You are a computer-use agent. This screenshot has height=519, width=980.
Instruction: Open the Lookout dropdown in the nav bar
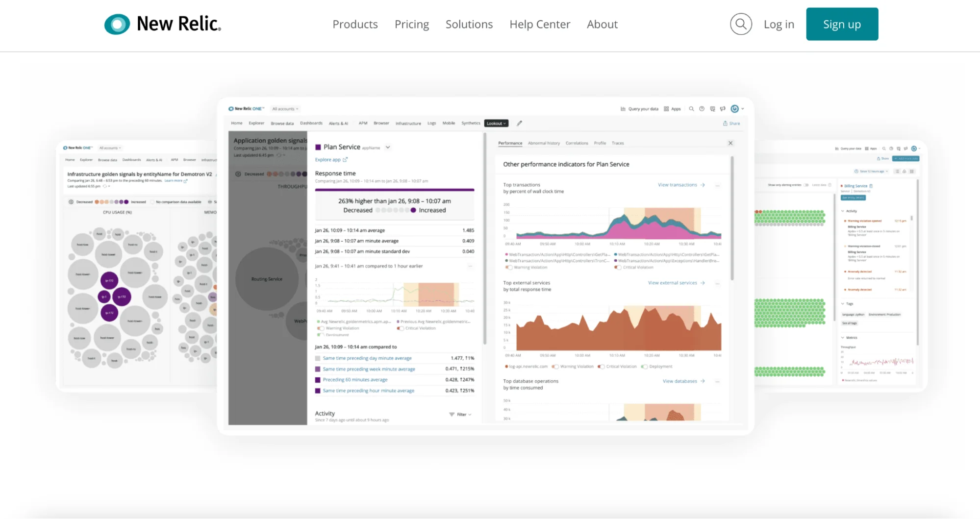click(x=496, y=124)
